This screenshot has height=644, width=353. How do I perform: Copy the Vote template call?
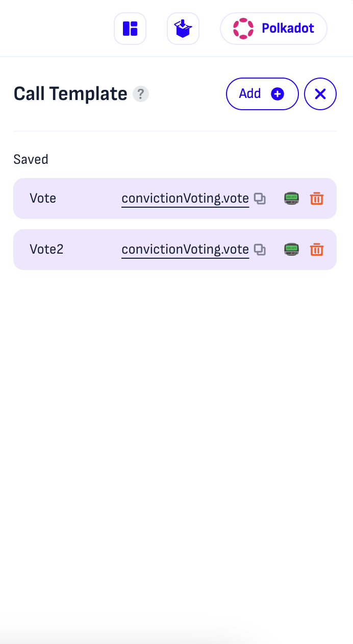pos(260,199)
